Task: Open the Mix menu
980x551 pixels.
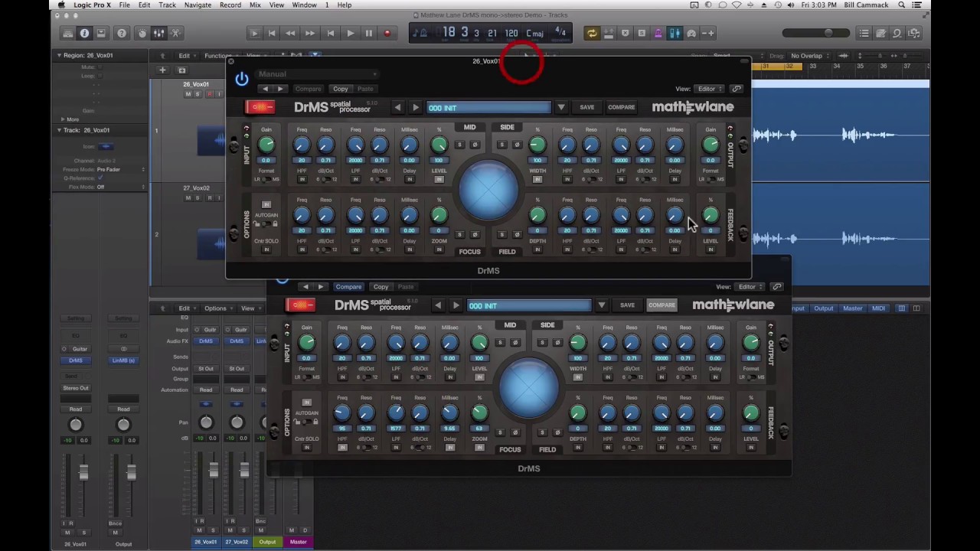Action: pos(255,5)
